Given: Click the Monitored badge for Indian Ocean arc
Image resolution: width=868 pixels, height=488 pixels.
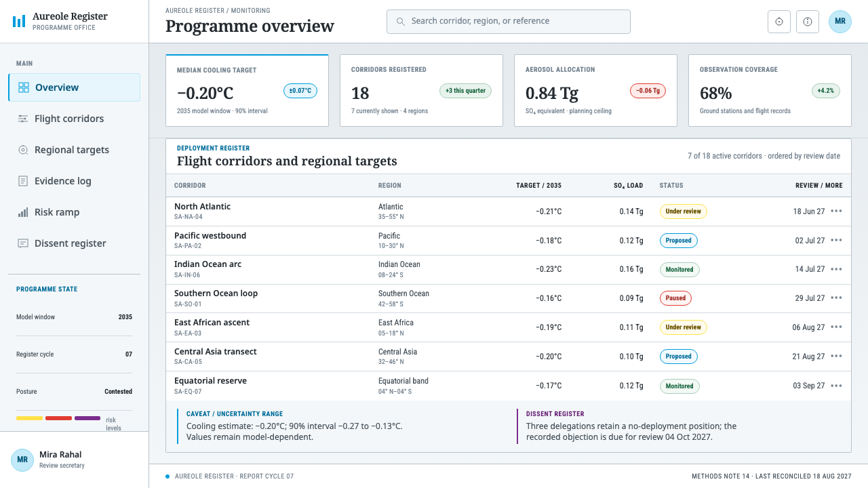Looking at the screenshot, I should [x=679, y=270].
